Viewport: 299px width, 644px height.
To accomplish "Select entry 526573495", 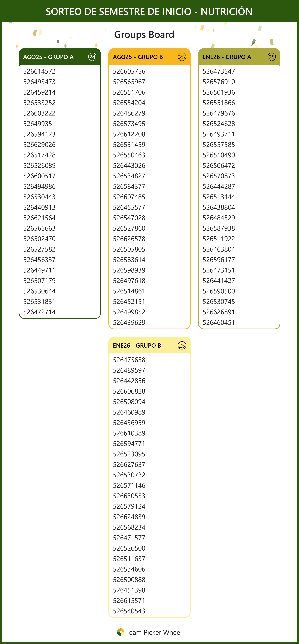I will [129, 124].
